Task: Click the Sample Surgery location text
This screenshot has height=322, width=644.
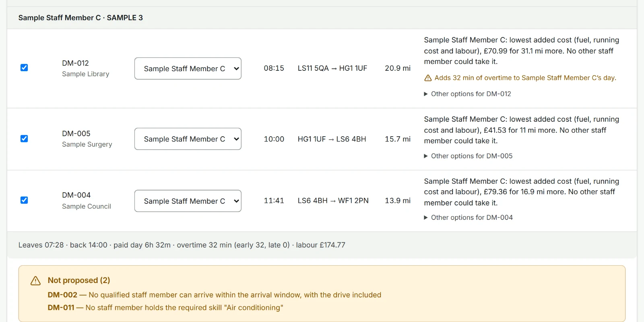Action: (87, 144)
